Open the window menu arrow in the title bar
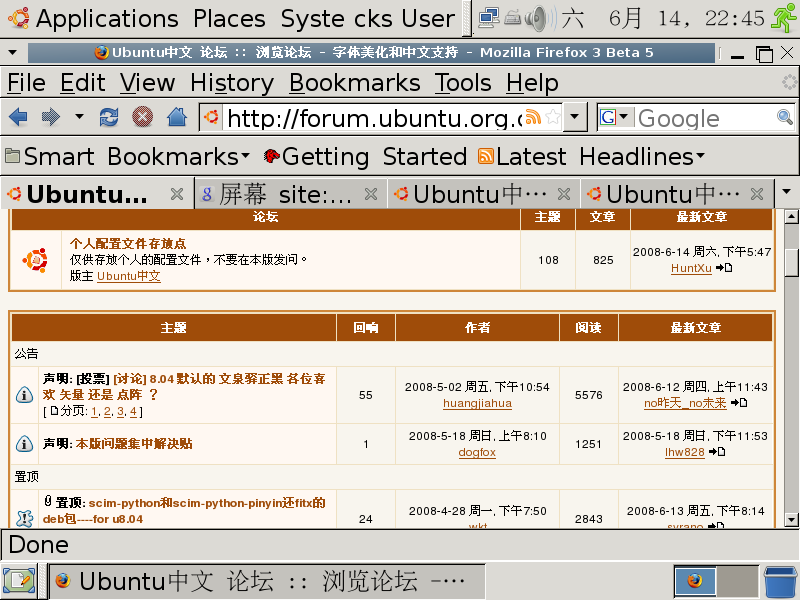800x600 pixels. point(13,52)
